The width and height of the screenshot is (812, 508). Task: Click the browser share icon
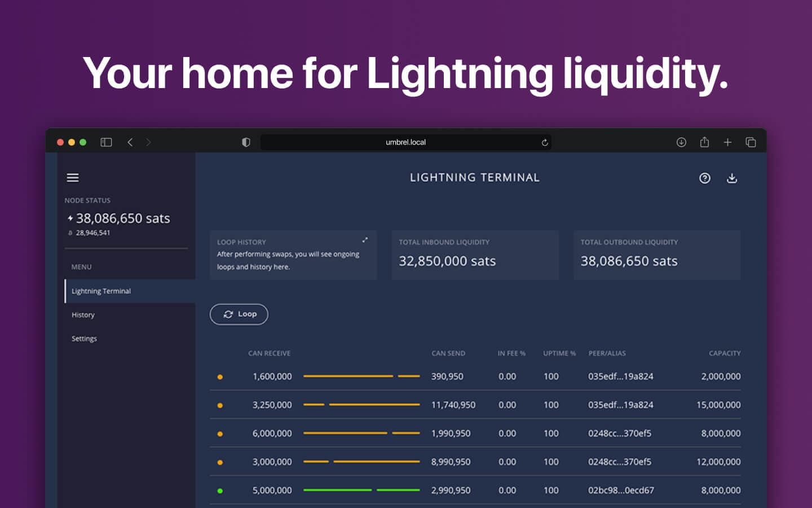(x=704, y=142)
